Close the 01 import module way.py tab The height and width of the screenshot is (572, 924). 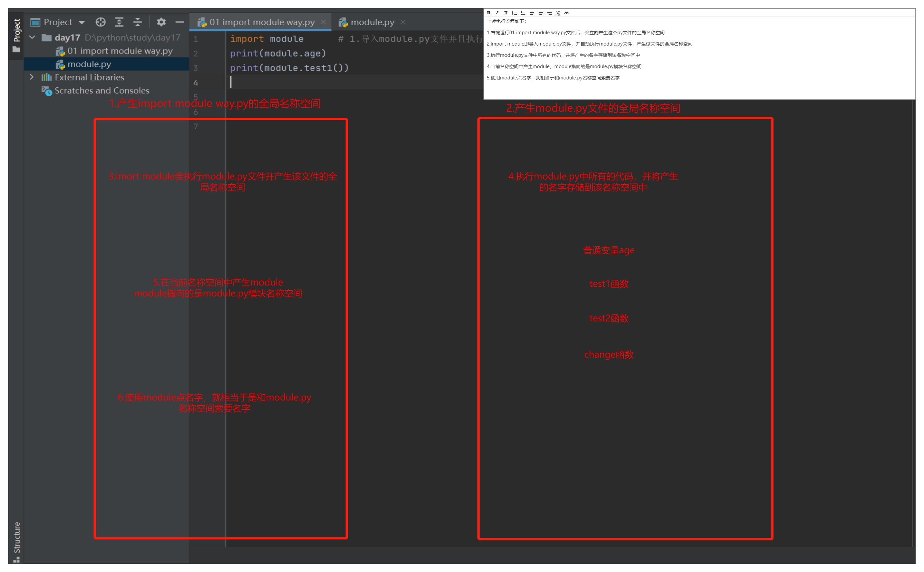tap(323, 22)
